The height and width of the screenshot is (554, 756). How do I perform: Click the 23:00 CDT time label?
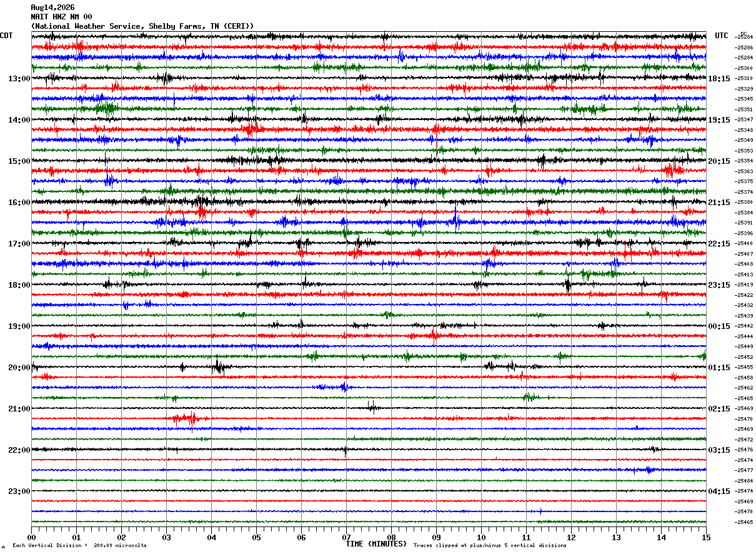(x=19, y=491)
